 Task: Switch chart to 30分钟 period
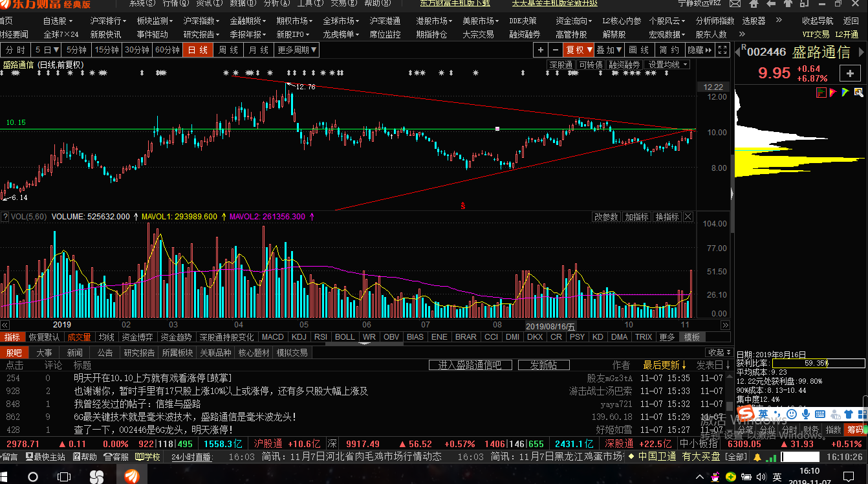pos(137,50)
